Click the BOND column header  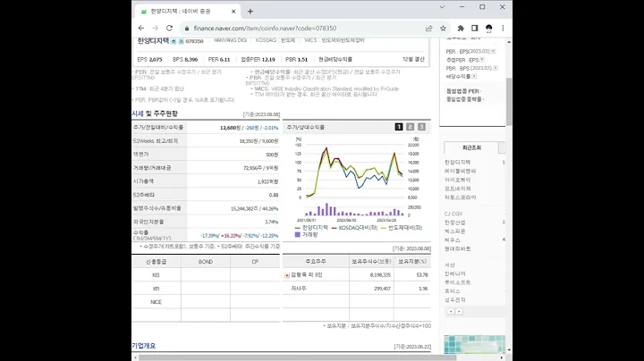click(x=206, y=262)
